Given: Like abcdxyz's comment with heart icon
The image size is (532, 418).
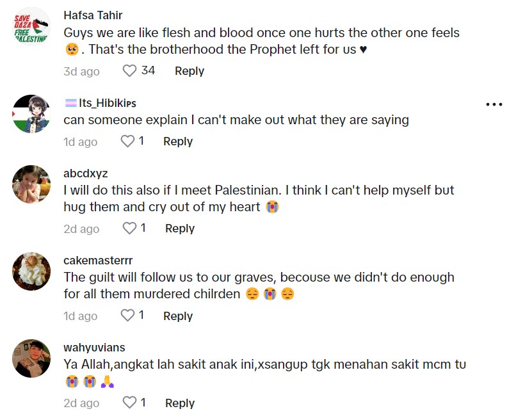Looking at the screenshot, I should 130,229.
